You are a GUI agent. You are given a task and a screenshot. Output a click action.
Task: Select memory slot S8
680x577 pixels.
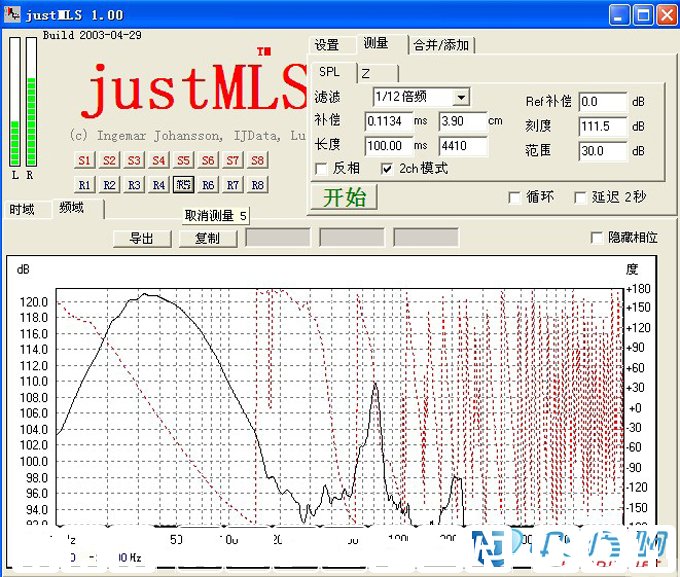[258, 161]
